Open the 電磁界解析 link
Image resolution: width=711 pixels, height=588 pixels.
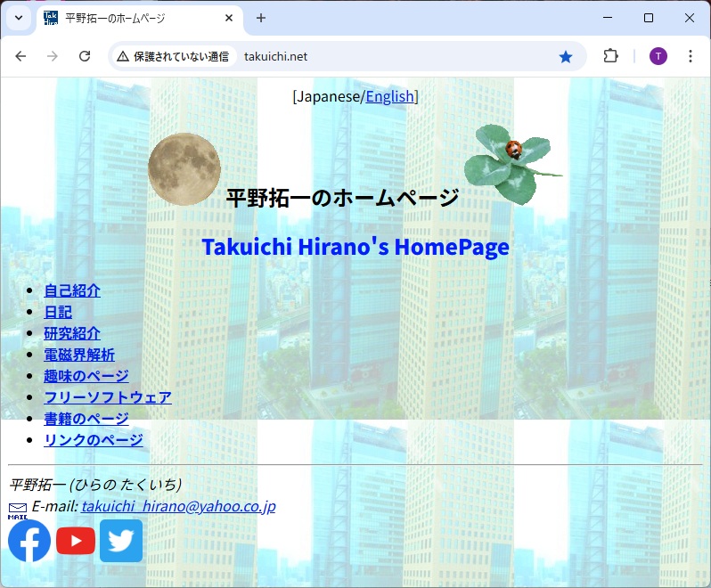tap(79, 355)
